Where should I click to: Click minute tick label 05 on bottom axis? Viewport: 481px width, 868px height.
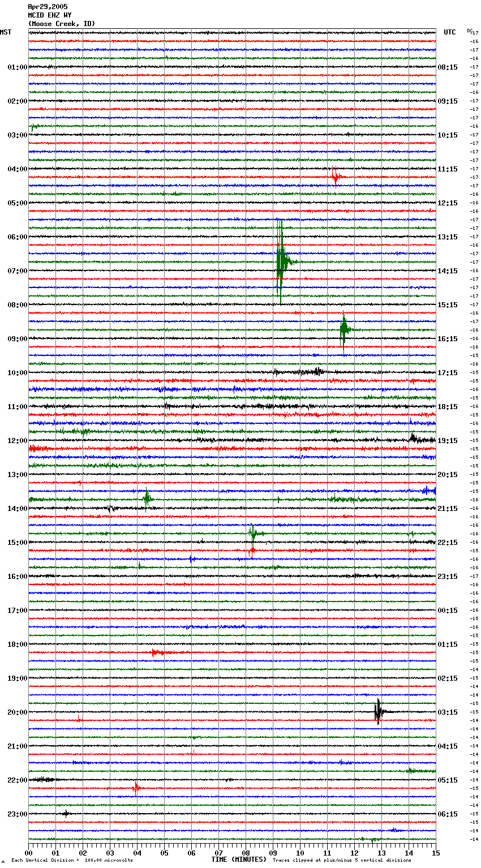pyautogui.click(x=164, y=853)
